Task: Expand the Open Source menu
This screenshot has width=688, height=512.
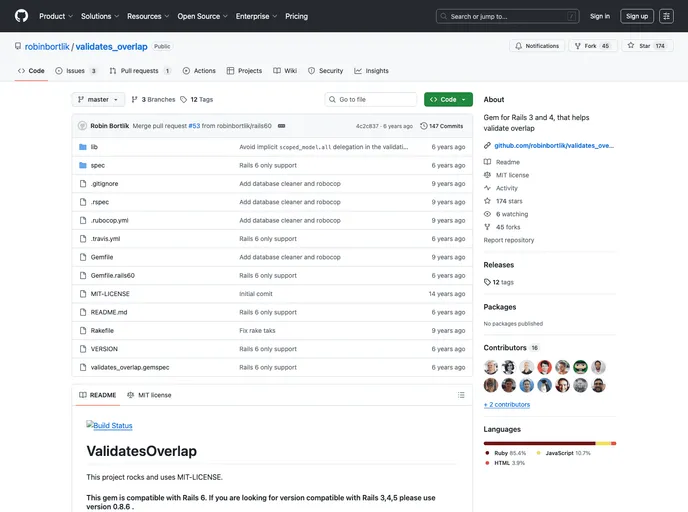Action: pyautogui.click(x=202, y=16)
